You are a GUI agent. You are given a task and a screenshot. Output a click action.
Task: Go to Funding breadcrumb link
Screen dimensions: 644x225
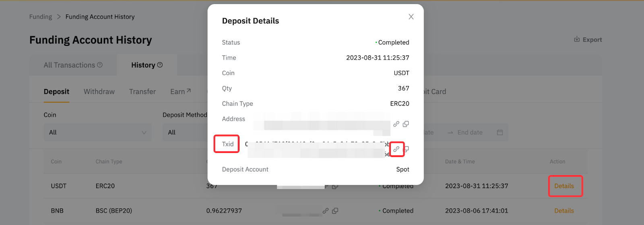(41, 17)
